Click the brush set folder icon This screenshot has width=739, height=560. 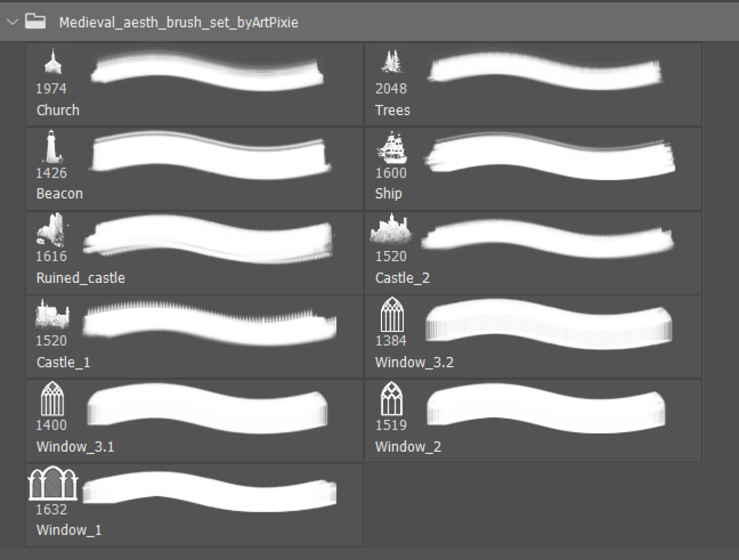(35, 21)
